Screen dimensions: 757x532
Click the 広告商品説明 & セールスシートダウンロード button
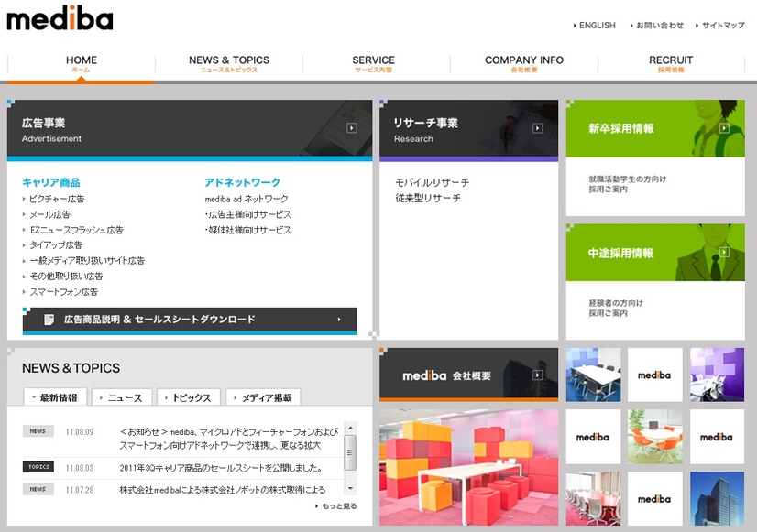pos(190,320)
